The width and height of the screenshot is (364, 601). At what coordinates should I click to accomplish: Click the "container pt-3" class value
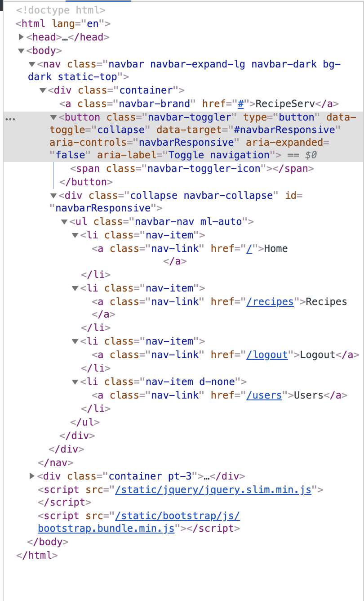click(x=151, y=476)
